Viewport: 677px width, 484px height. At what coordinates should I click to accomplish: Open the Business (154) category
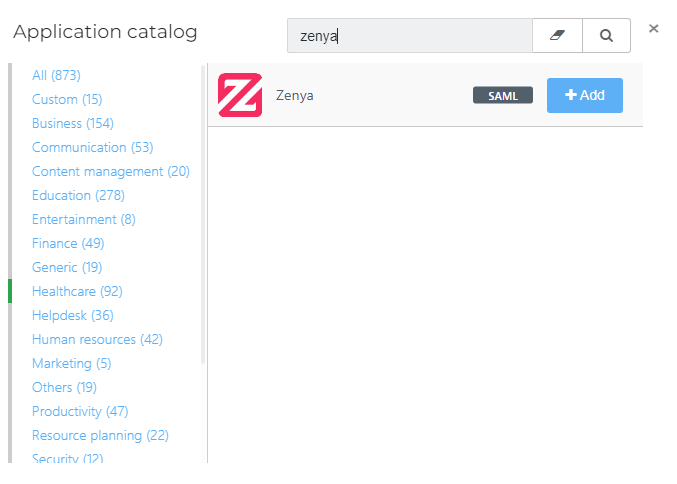(x=73, y=123)
